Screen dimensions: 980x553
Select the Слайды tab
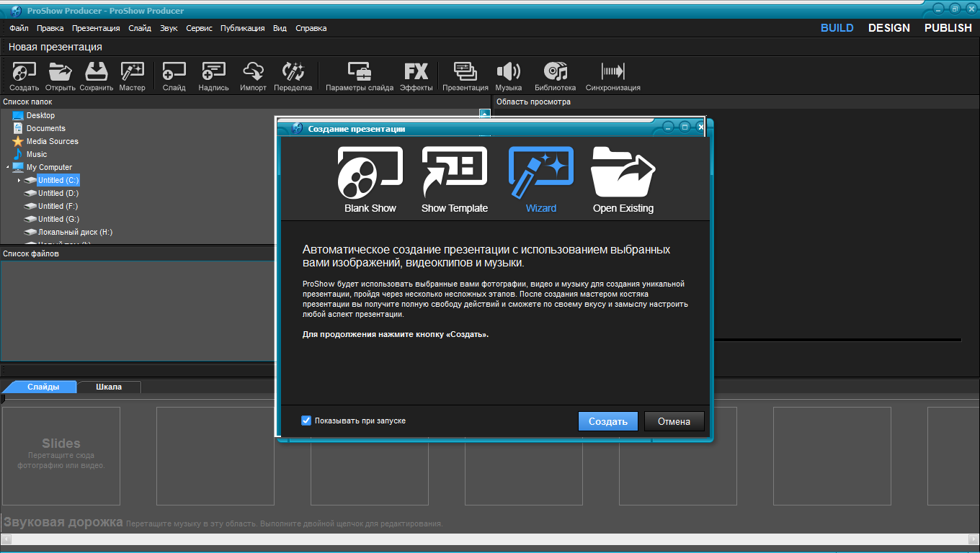(x=43, y=387)
